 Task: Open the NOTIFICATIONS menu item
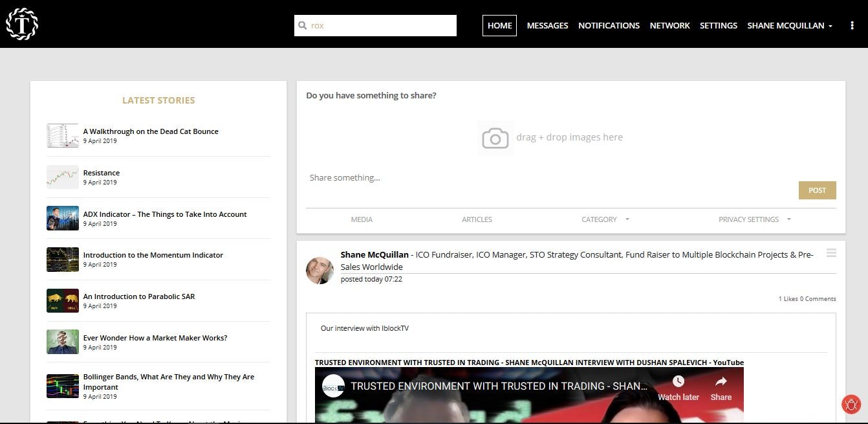tap(609, 25)
